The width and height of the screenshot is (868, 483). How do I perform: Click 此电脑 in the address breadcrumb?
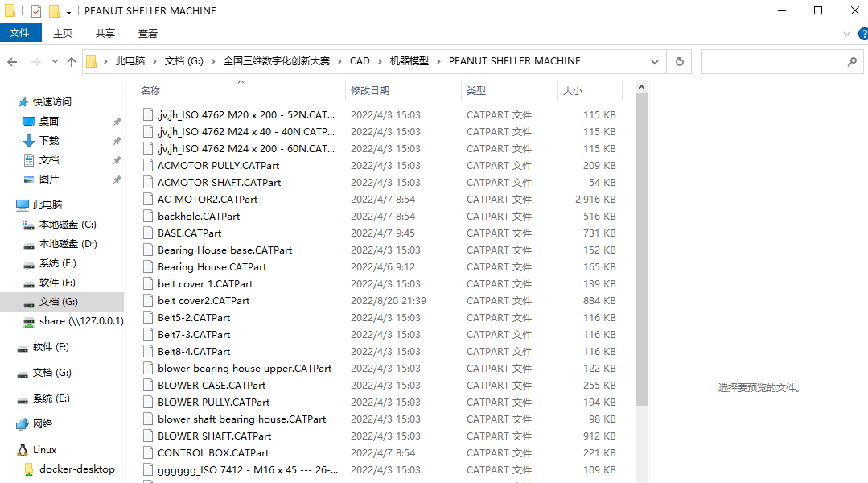pyautogui.click(x=130, y=61)
